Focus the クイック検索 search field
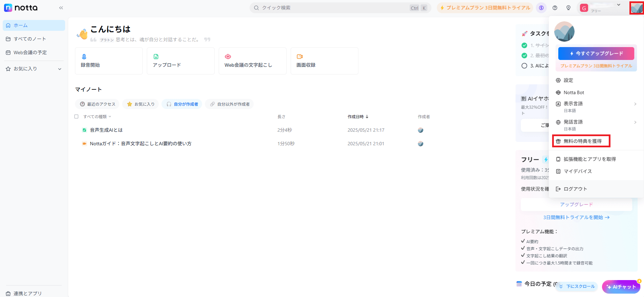 pyautogui.click(x=340, y=8)
